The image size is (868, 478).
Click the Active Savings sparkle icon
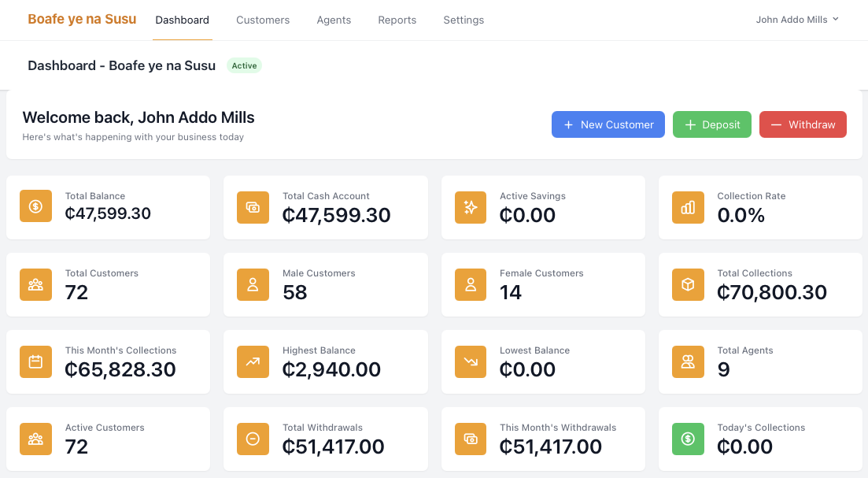pyautogui.click(x=471, y=206)
